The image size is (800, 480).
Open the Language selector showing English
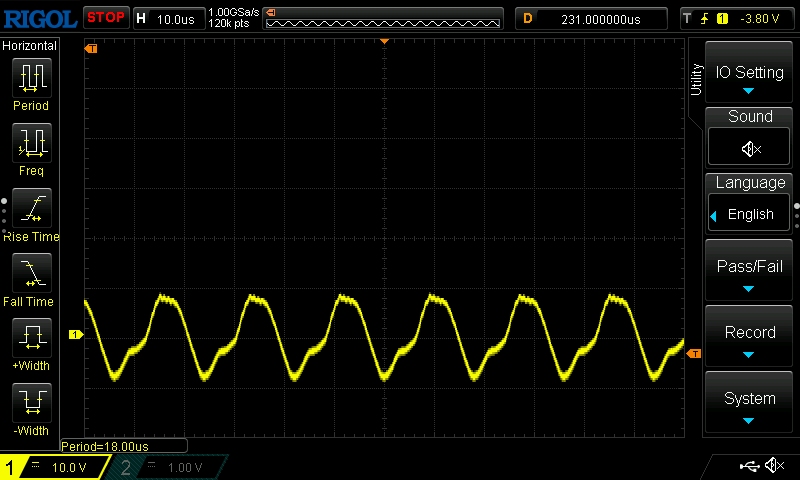[750, 214]
